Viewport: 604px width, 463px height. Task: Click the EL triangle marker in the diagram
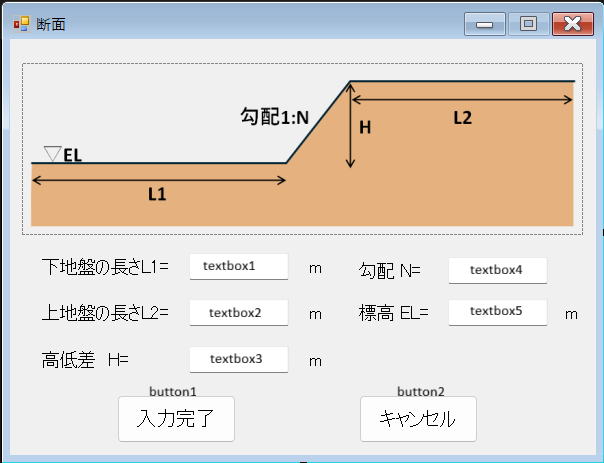(x=53, y=153)
